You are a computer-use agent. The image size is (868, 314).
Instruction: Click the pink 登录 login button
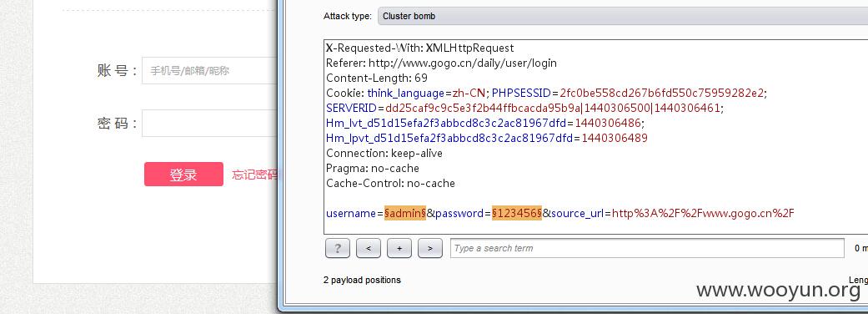(x=183, y=175)
